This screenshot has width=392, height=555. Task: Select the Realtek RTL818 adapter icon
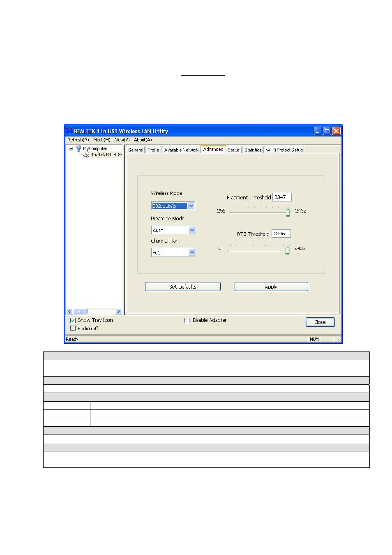point(86,155)
